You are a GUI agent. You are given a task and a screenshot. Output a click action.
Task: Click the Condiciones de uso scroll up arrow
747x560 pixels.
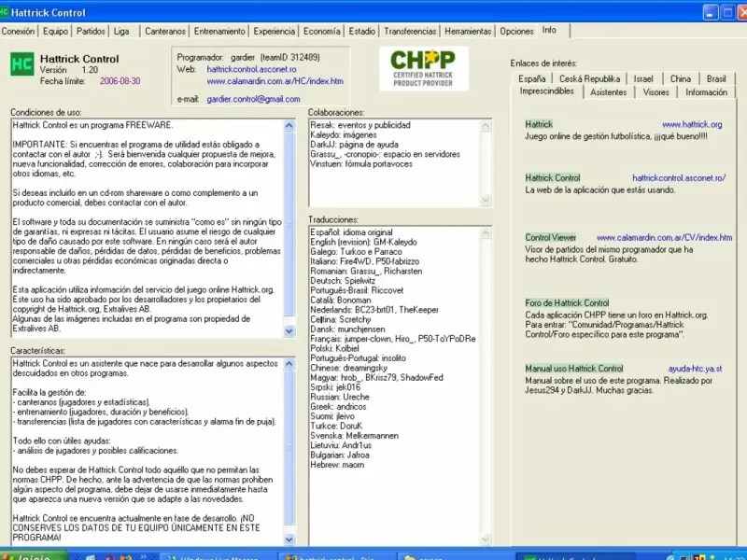click(x=289, y=126)
